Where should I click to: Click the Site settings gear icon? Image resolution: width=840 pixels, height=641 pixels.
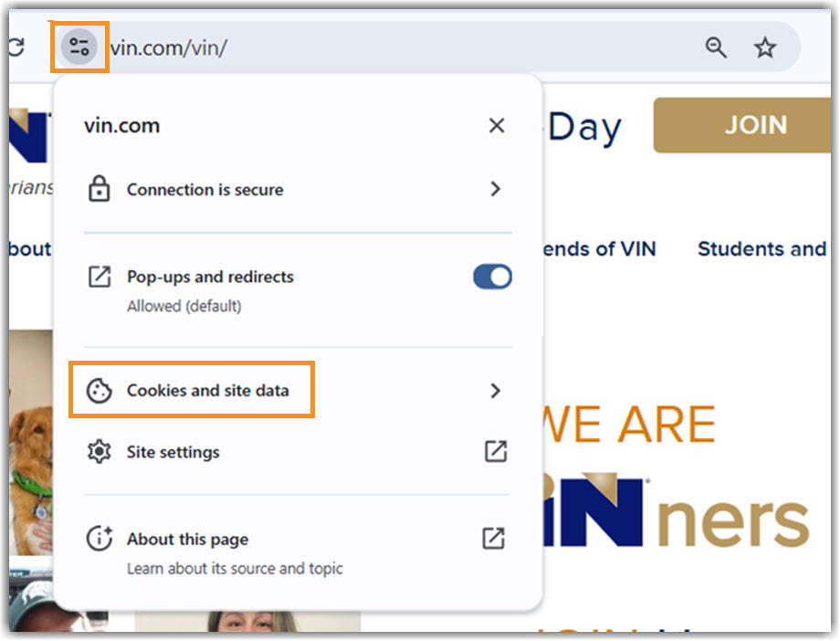[x=100, y=451]
